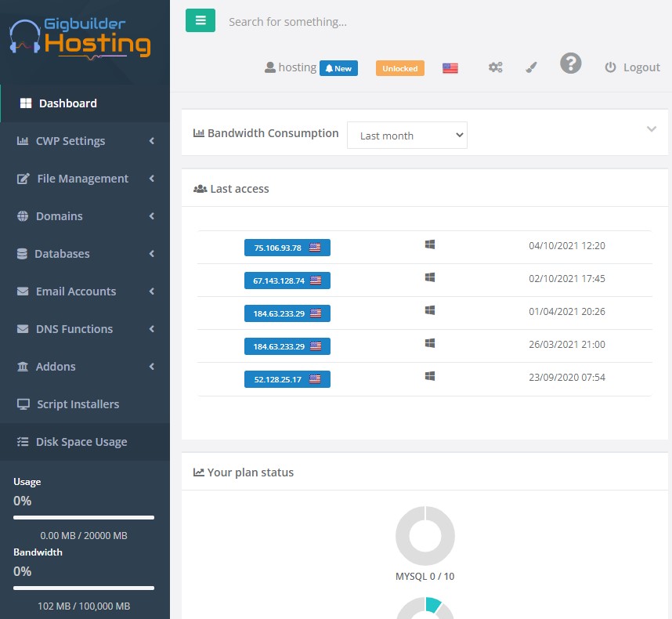Click the 67.143.128.74 IP address button
Image resolution: width=672 pixels, height=619 pixels.
point(287,281)
